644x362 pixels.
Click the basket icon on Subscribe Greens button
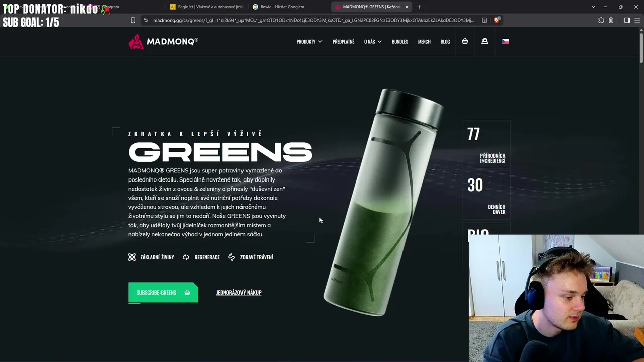click(x=187, y=293)
